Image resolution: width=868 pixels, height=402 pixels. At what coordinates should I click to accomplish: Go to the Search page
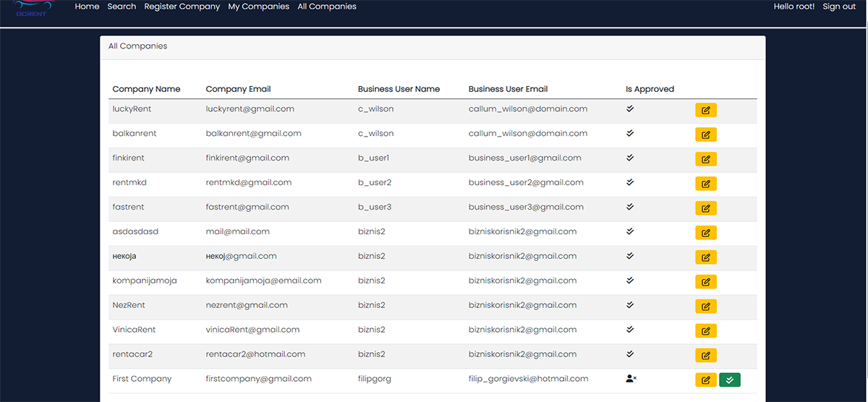pos(122,7)
